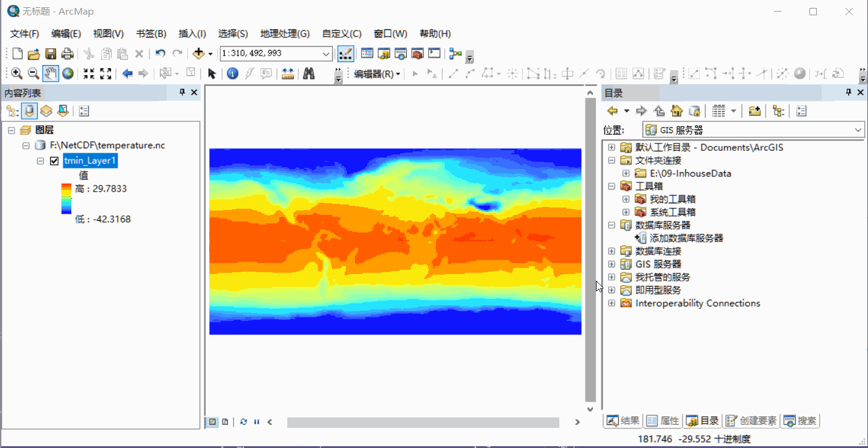Save the map document
The height and width of the screenshot is (448, 868).
coord(51,54)
